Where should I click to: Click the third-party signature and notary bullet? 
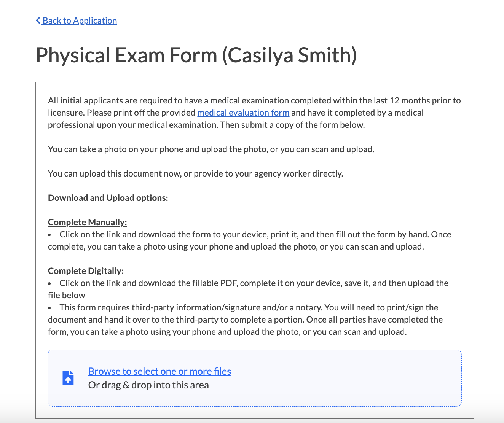pyautogui.click(x=249, y=308)
